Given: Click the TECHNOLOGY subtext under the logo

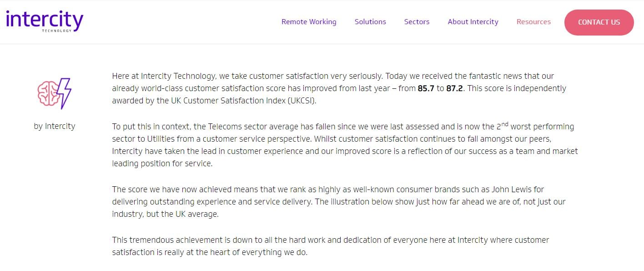Looking at the screenshot, I should [x=57, y=31].
